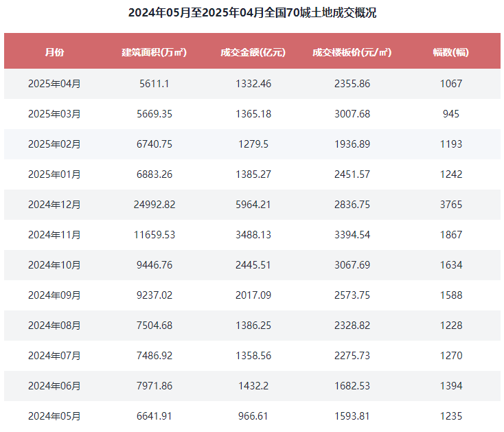Click the 3394.54 floor price cell
504x432 pixels.
pos(352,235)
